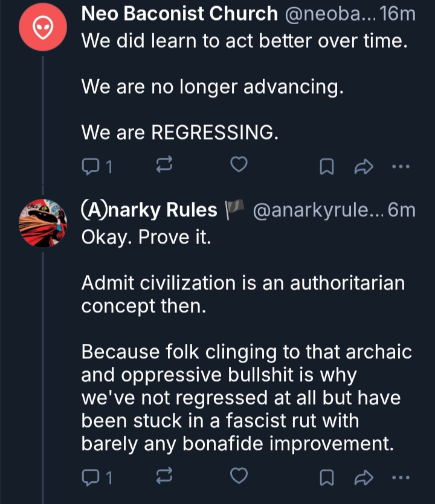Open the (A)narky Rules display name link
The height and width of the screenshot is (504, 435).
149,210
